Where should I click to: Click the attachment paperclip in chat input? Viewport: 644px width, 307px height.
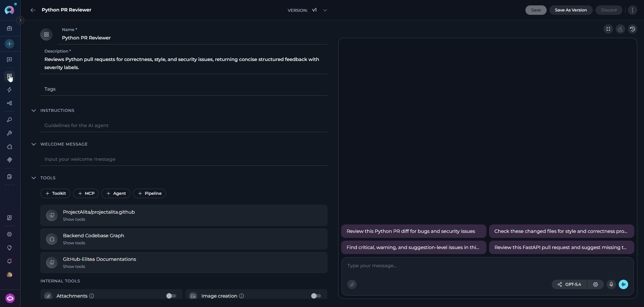352,284
